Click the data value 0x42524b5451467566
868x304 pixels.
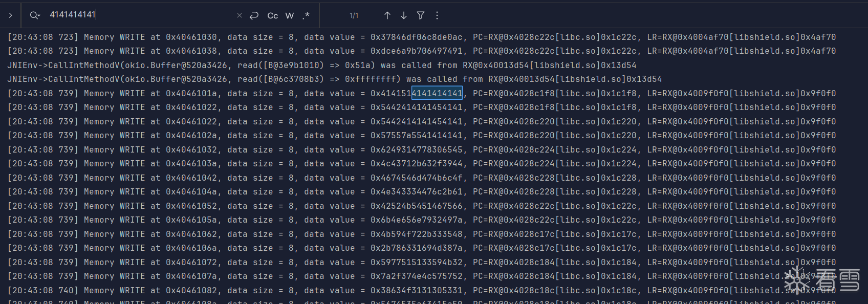[417, 206]
